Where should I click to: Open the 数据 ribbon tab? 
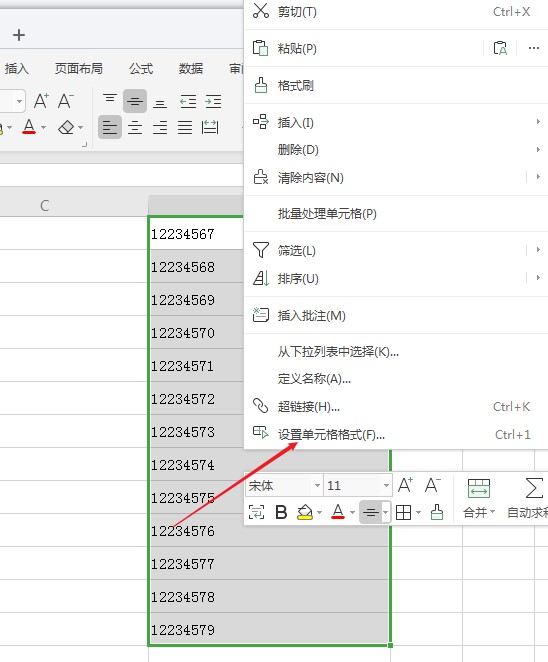tap(191, 68)
